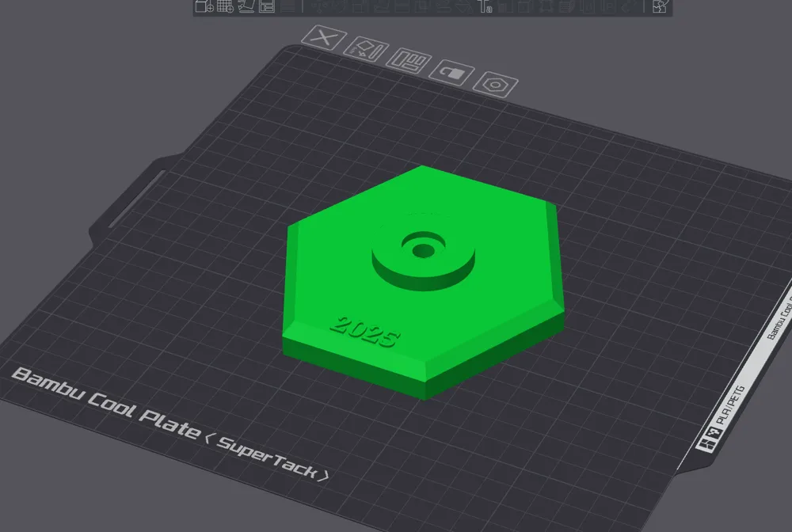Viewport: 792px width, 532px height.
Task: Open the Assembly view puzzle icon
Action: (x=661, y=6)
